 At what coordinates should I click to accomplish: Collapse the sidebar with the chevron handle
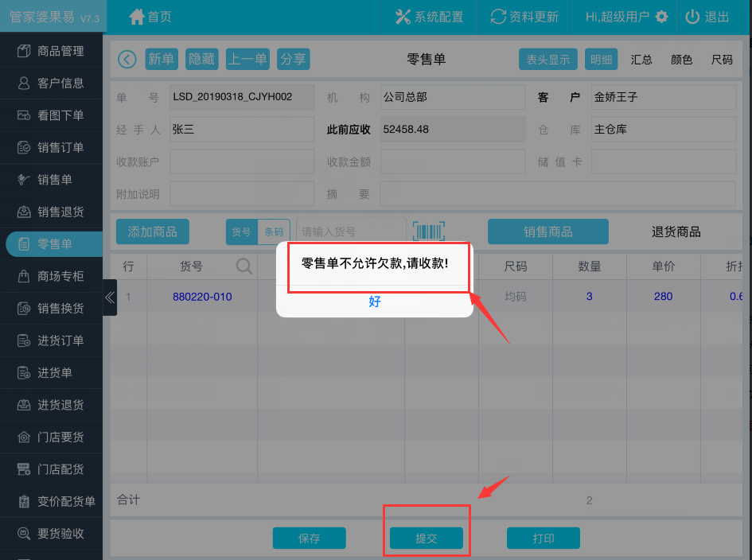pos(110,297)
